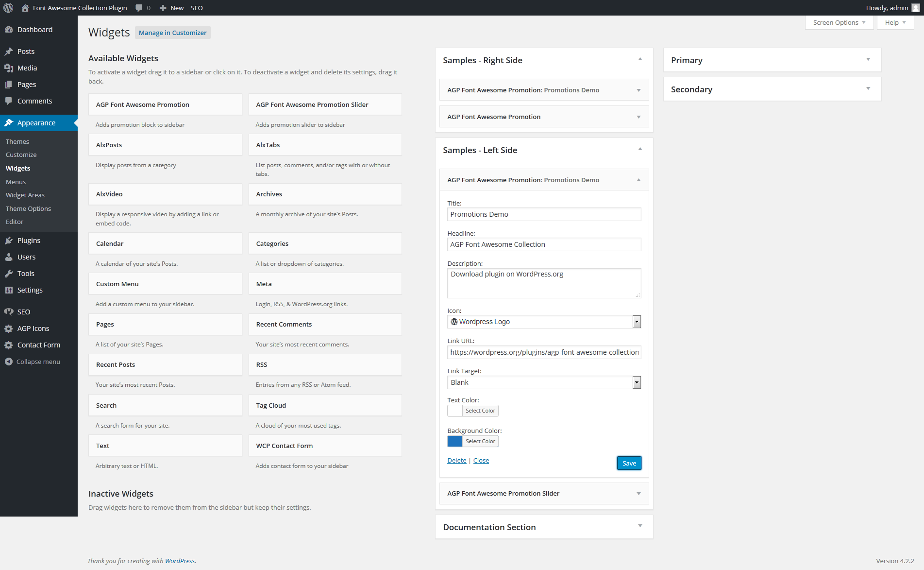
Task: Open Users via the sidebar person icon
Action: pyautogui.click(x=9, y=257)
